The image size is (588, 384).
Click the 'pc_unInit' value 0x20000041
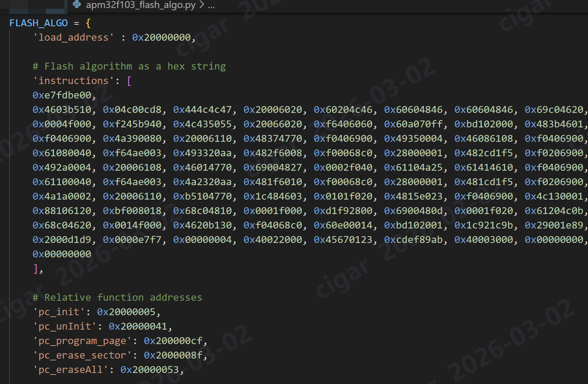138,327
